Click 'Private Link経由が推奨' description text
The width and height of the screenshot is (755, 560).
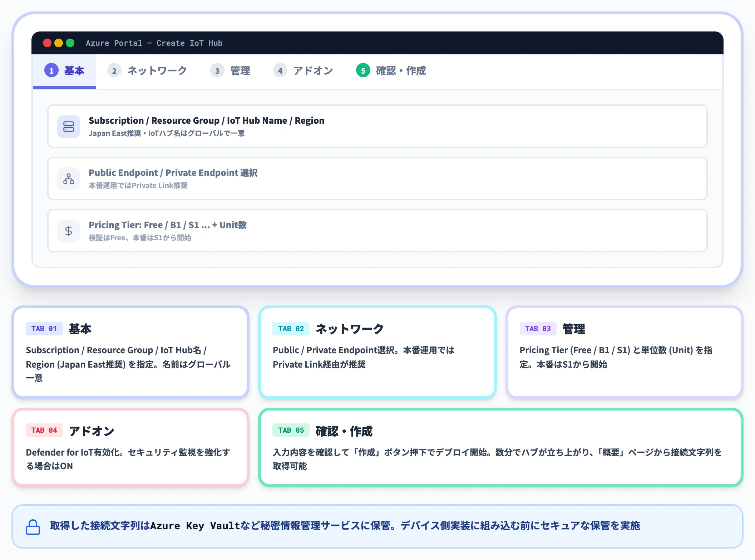pos(319,364)
